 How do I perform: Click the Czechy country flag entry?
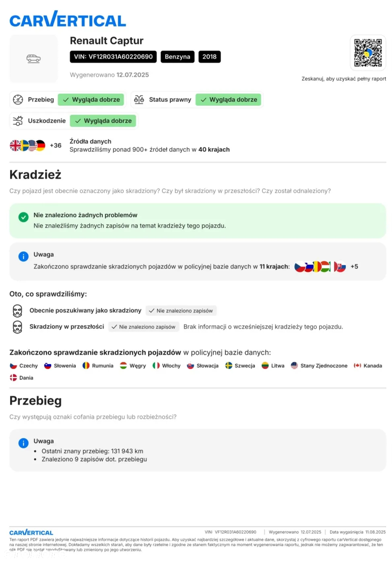point(23,366)
